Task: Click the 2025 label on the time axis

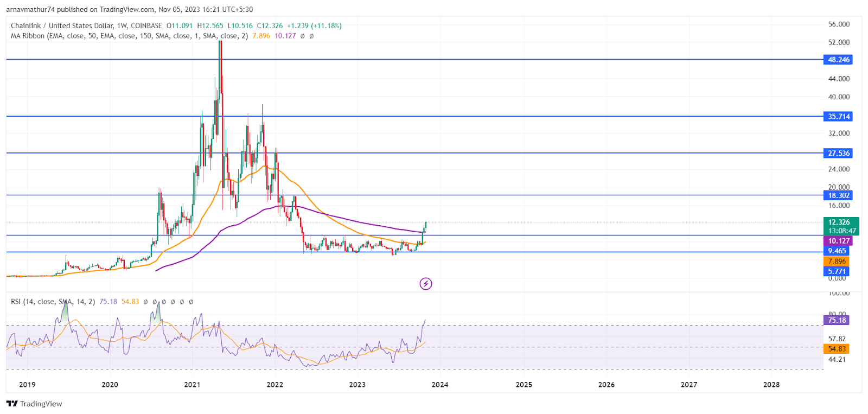Action: (524, 385)
